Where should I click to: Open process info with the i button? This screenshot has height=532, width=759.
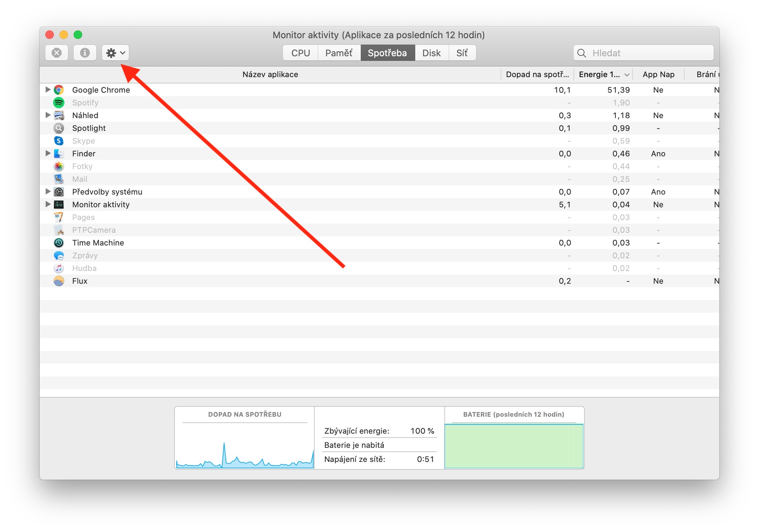85,53
